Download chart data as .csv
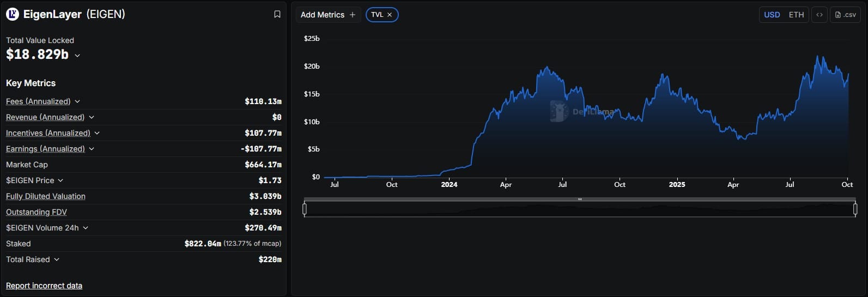The height and width of the screenshot is (297, 868). pyautogui.click(x=845, y=15)
